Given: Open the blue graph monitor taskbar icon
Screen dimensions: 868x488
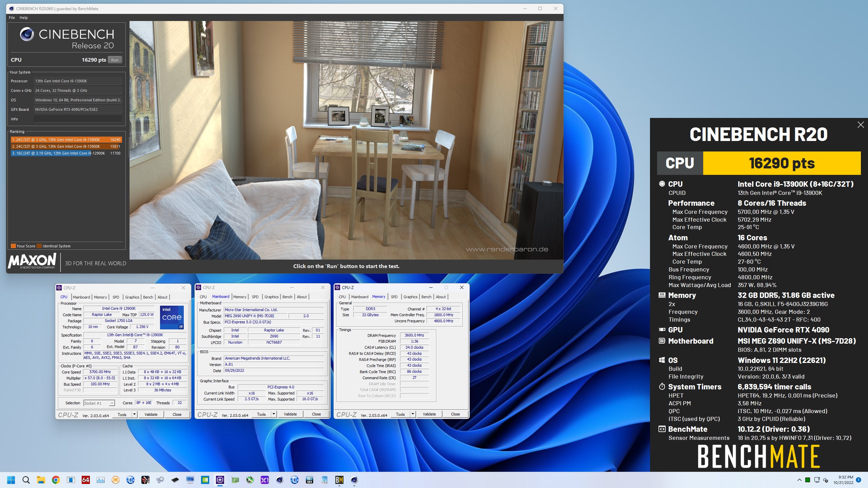Looking at the screenshot, I should coord(100,480).
